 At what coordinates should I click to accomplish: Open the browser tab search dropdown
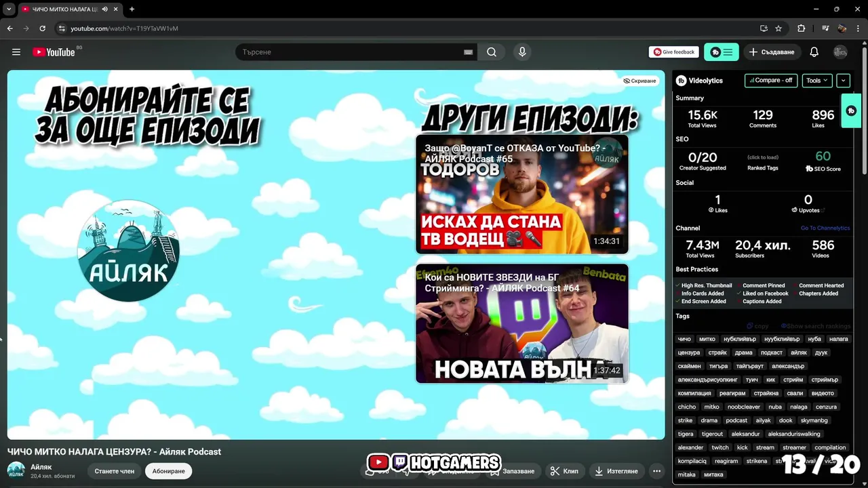pos(8,9)
